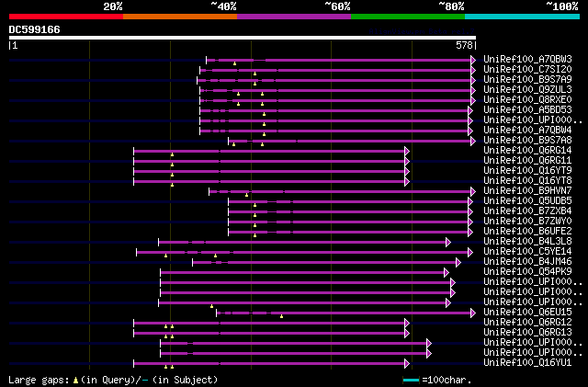Open hit UniRef100_B9S7A9
The height and width of the screenshot is (387, 588).
pos(527,79)
